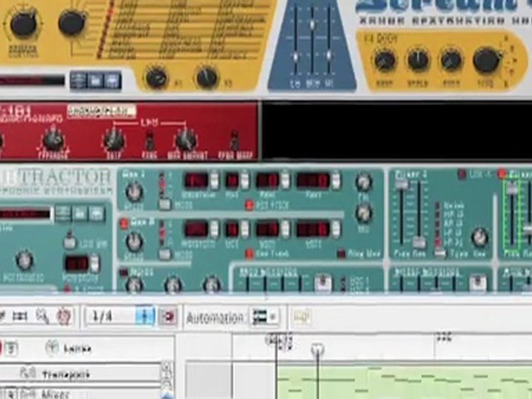
Task: Click the Scream 4 patch select up/down button
Action: (x=78, y=81)
